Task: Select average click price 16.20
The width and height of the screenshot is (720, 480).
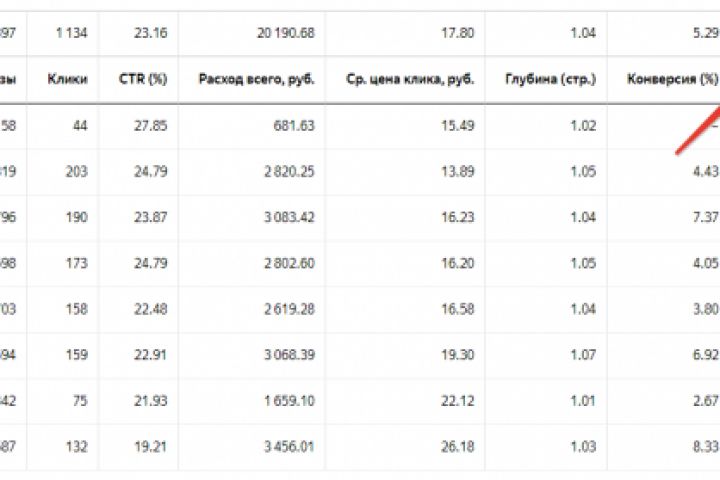Action: coord(458,263)
